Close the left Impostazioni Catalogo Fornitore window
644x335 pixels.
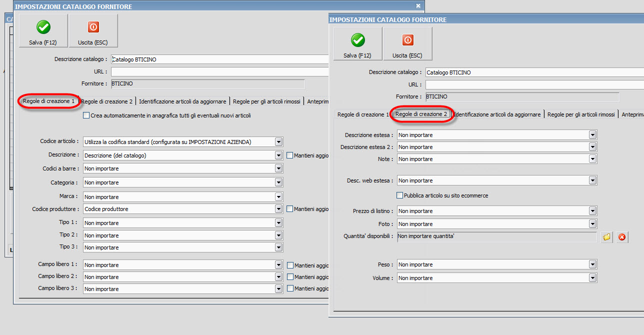tap(418, 5)
